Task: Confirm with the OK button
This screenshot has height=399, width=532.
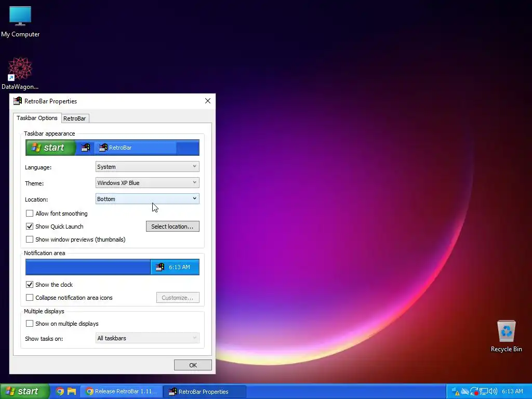Action: [193, 365]
